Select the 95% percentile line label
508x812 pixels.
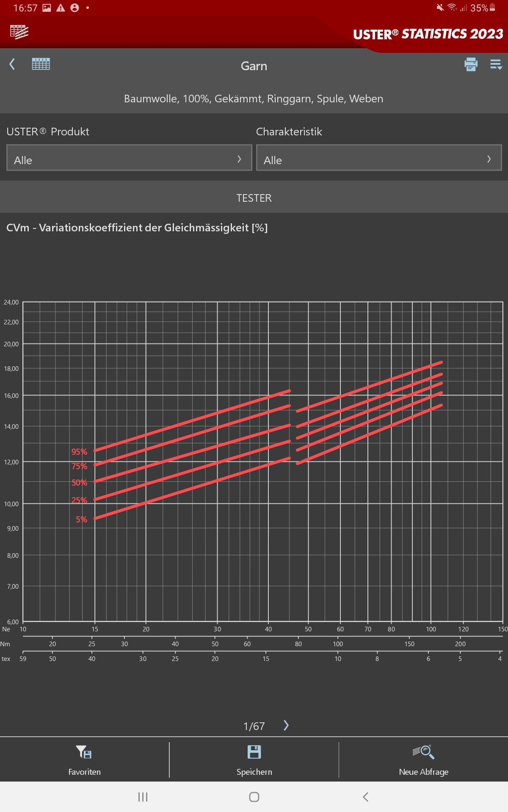(x=79, y=452)
